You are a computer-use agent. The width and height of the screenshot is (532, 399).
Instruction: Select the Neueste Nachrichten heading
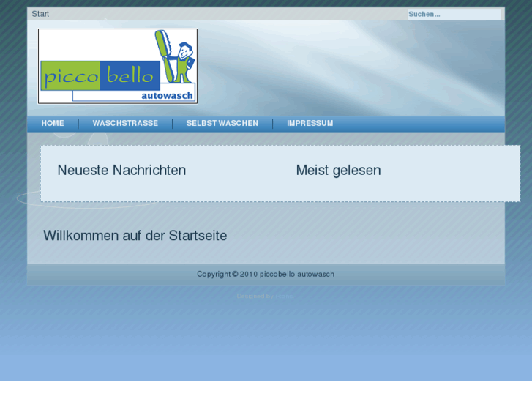[121, 170]
